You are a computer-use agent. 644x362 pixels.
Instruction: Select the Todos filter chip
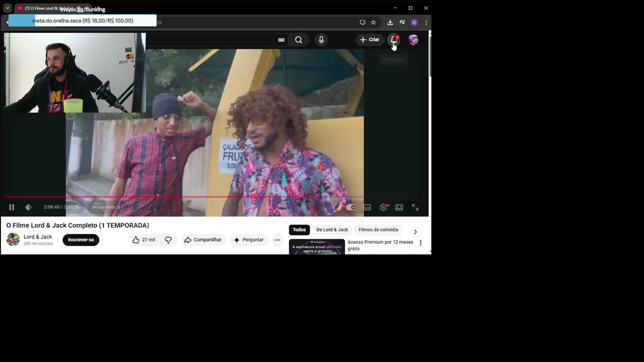click(x=299, y=230)
